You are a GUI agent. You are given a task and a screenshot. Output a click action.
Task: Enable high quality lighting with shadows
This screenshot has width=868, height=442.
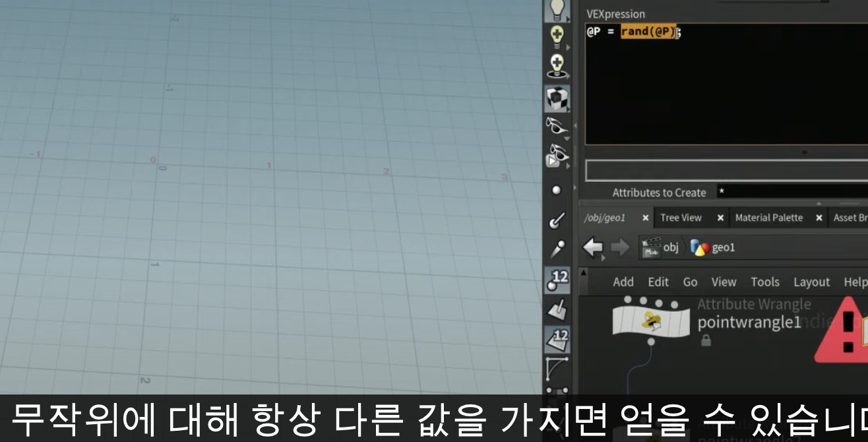pyautogui.click(x=557, y=65)
